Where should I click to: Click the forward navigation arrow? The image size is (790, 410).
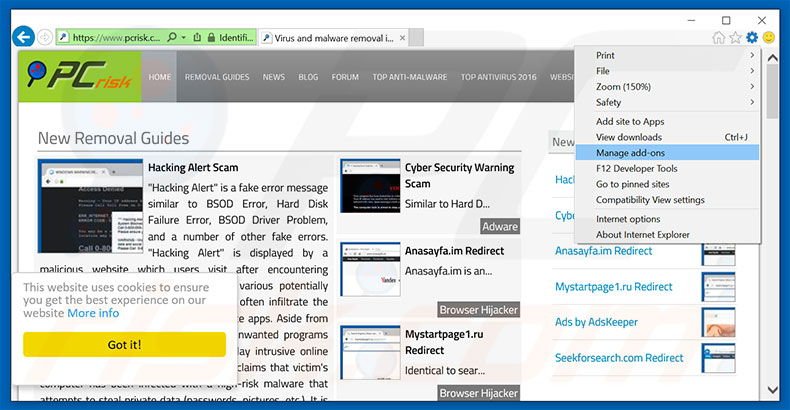45,37
